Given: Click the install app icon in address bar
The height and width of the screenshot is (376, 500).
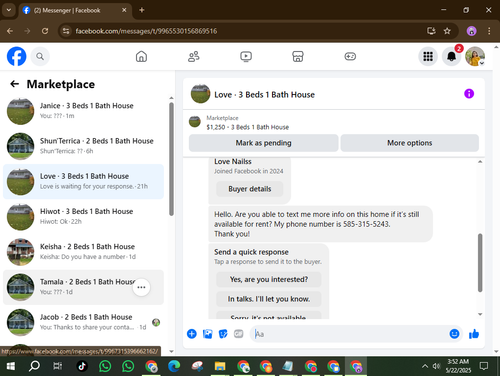Looking at the screenshot, I should click(x=431, y=31).
